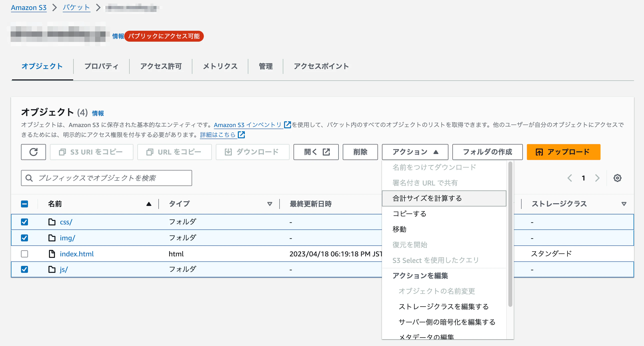Viewport: 644px width, 346px height.
Task: Click the search magnifier icon
Action: (x=29, y=178)
